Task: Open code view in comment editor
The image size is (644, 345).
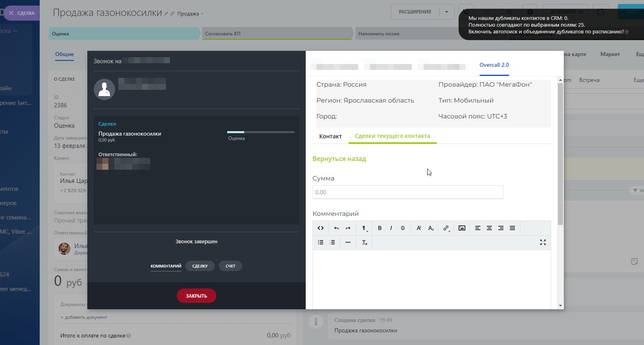Action: coord(320,228)
